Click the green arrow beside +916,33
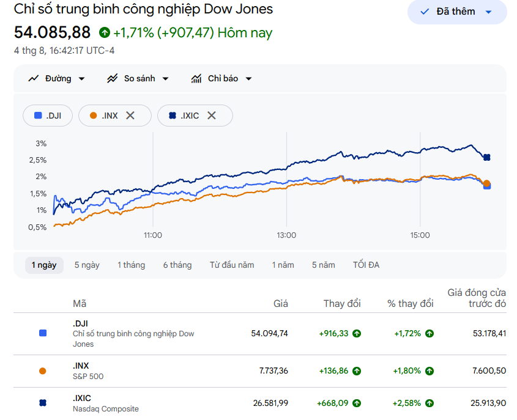This screenshot has height=420, width=517. click(357, 334)
